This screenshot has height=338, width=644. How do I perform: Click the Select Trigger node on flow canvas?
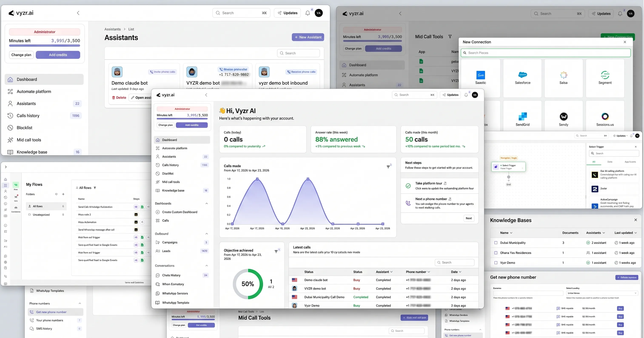(x=509, y=167)
